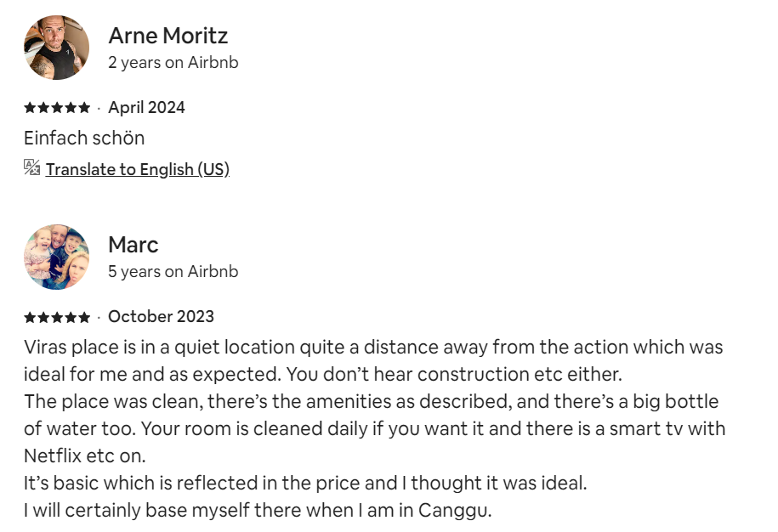778x532 pixels.
Task: Click the star rating on Marc's review
Action: (x=56, y=317)
